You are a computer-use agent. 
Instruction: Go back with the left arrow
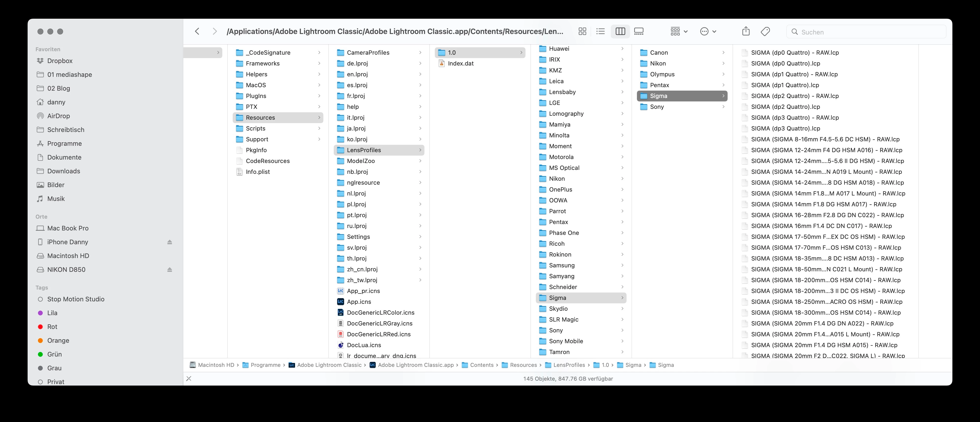point(197,32)
